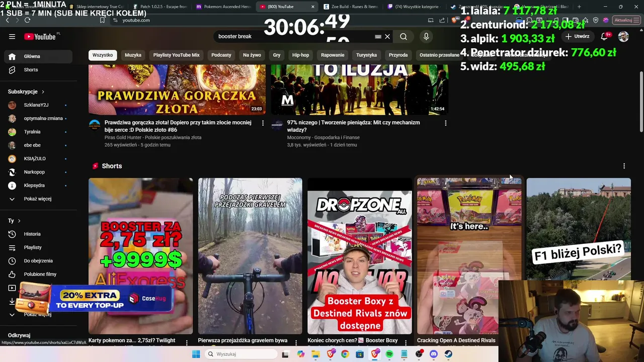Select the Muzyka filter chip
The image size is (644, 362).
pos(133,55)
